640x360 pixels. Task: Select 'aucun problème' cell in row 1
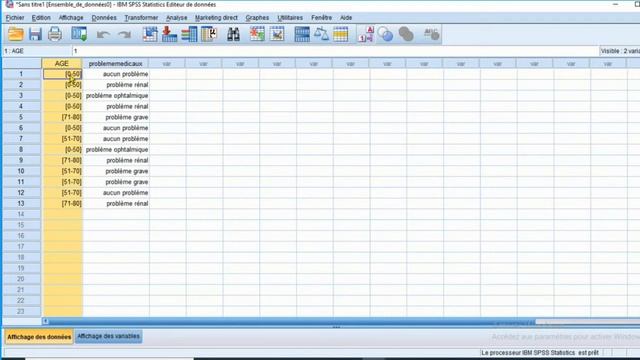(x=116, y=74)
